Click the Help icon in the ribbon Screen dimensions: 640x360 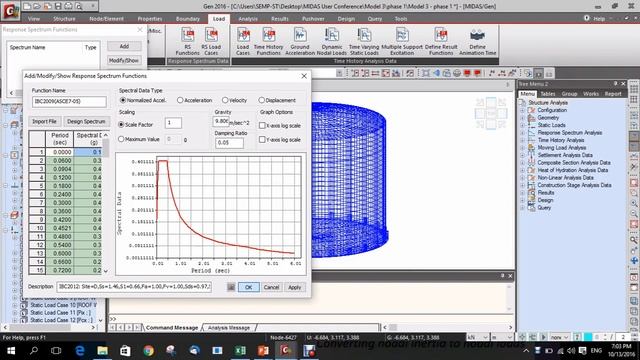(x=587, y=18)
